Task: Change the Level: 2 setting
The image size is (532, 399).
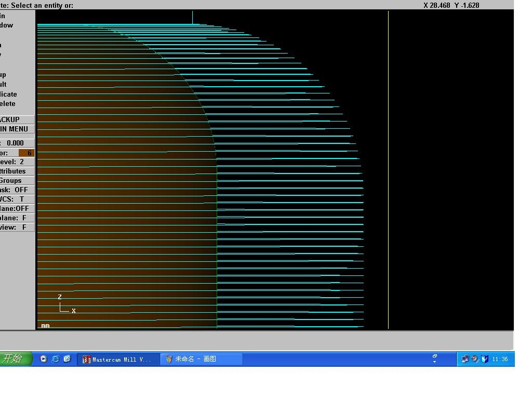Action: point(17,162)
